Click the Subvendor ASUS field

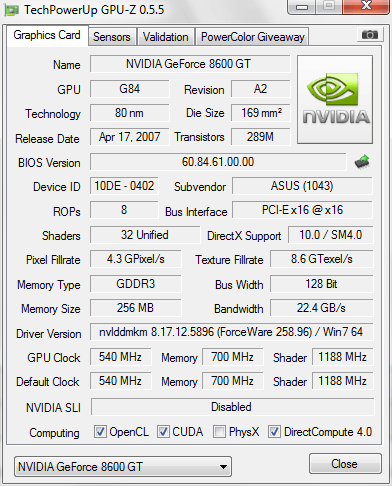pos(302,186)
